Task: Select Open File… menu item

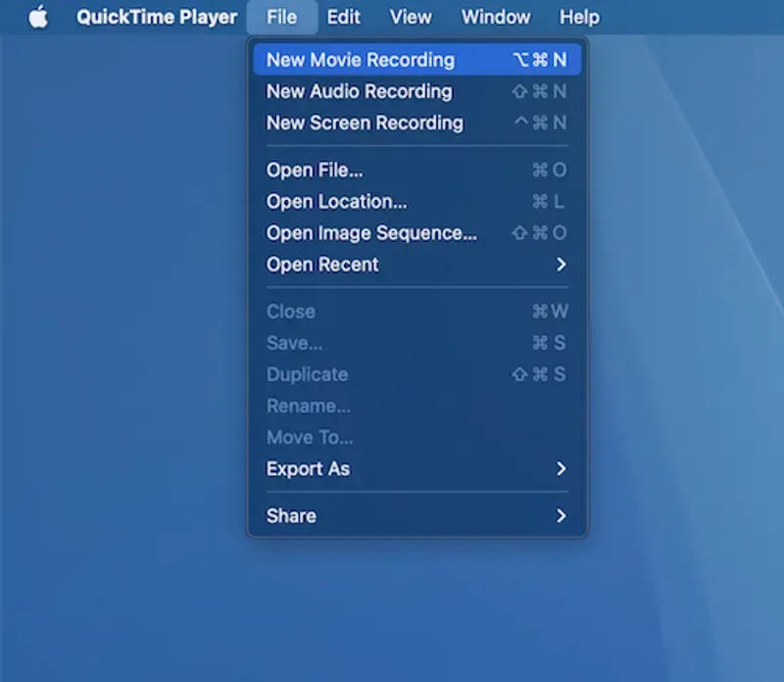Action: coord(417,170)
